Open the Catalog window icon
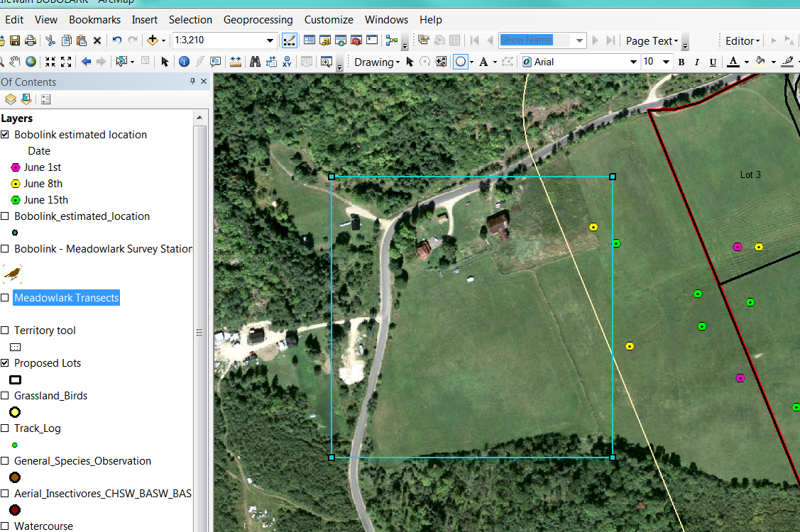 point(325,40)
